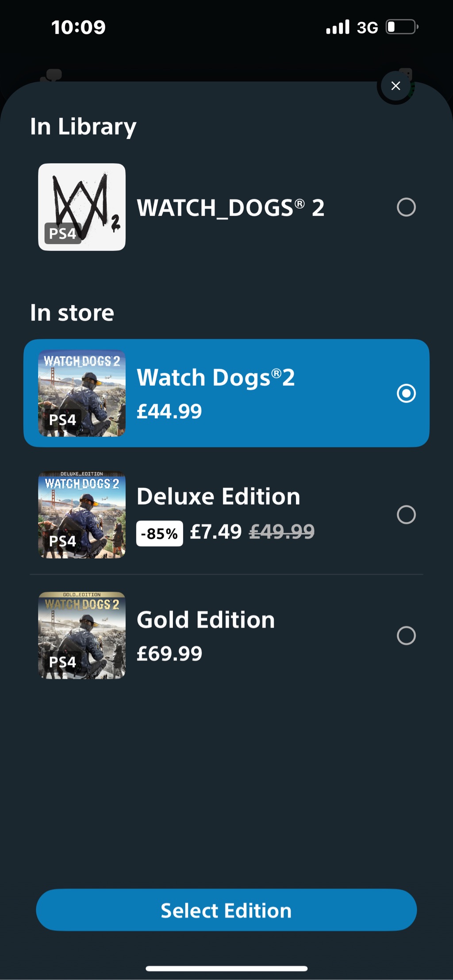The height and width of the screenshot is (980, 453).
Task: Click the crossed-out £49.99 original price
Action: tap(282, 532)
